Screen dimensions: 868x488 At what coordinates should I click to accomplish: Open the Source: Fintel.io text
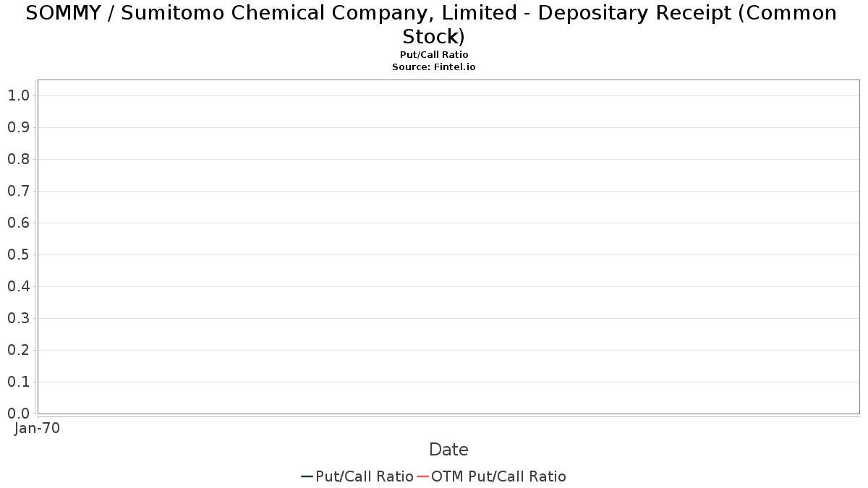(x=434, y=67)
